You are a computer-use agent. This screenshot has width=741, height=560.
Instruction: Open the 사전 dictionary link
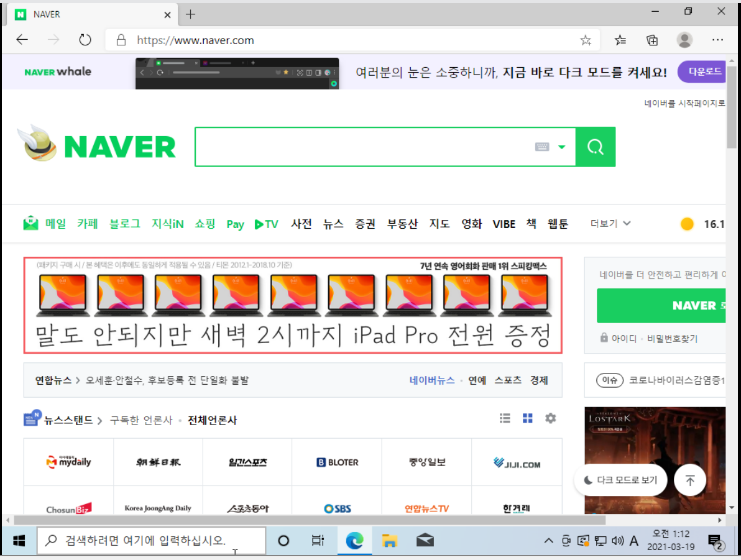(x=301, y=224)
